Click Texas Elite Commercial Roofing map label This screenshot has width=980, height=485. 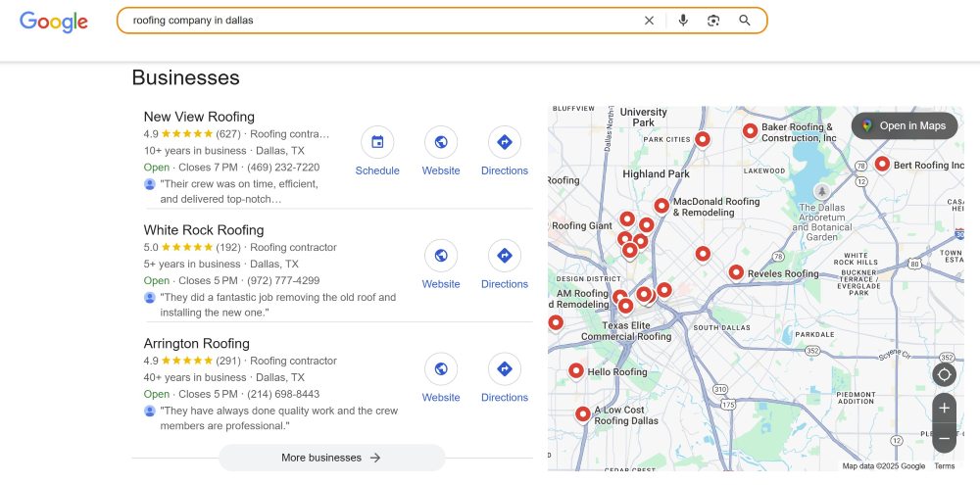[x=627, y=331]
